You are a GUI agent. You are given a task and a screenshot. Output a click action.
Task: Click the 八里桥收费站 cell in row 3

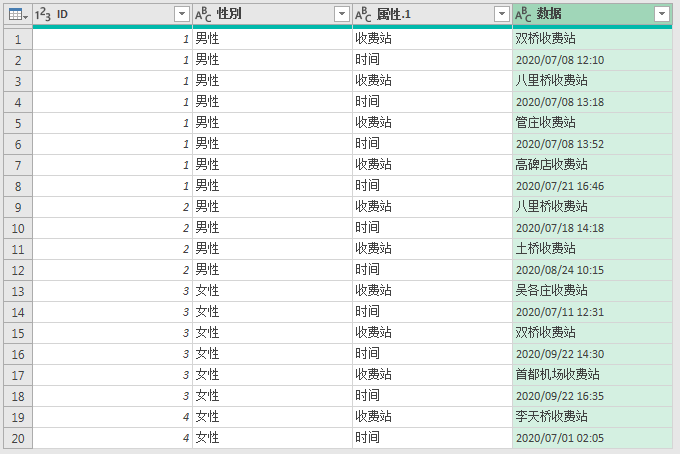coord(592,81)
